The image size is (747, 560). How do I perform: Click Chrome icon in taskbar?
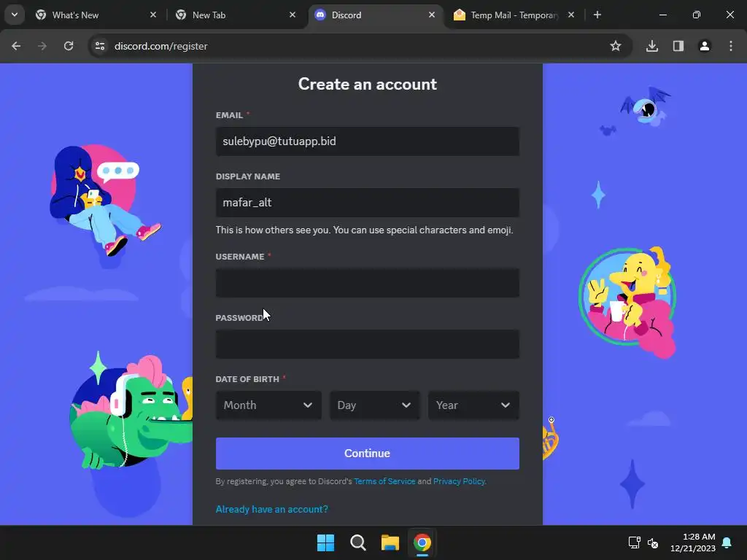(x=422, y=542)
